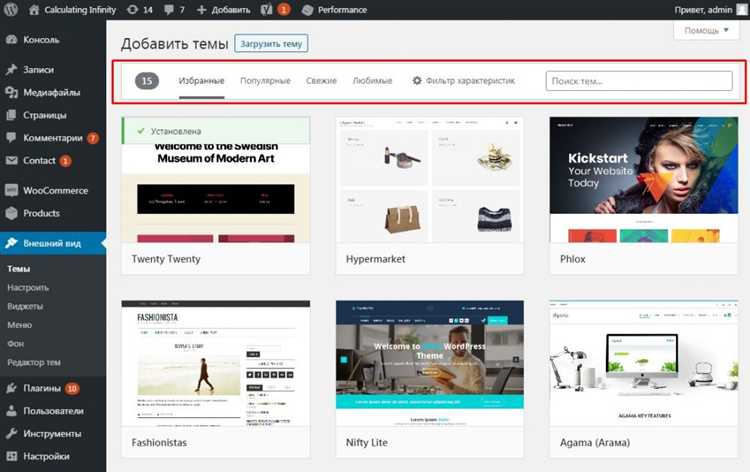Switch to the Избранные tab
Viewport: 750px width, 472px height.
point(201,81)
